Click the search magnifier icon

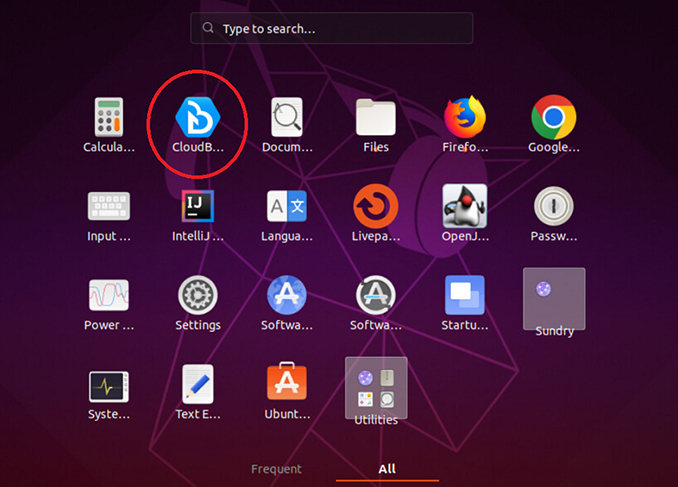pos(208,28)
